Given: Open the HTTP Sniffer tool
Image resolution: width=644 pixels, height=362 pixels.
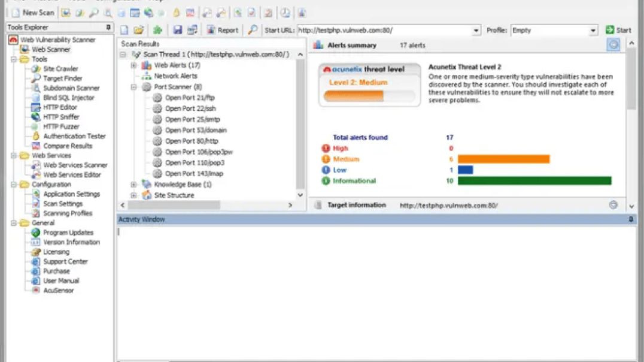Looking at the screenshot, I should [x=61, y=117].
